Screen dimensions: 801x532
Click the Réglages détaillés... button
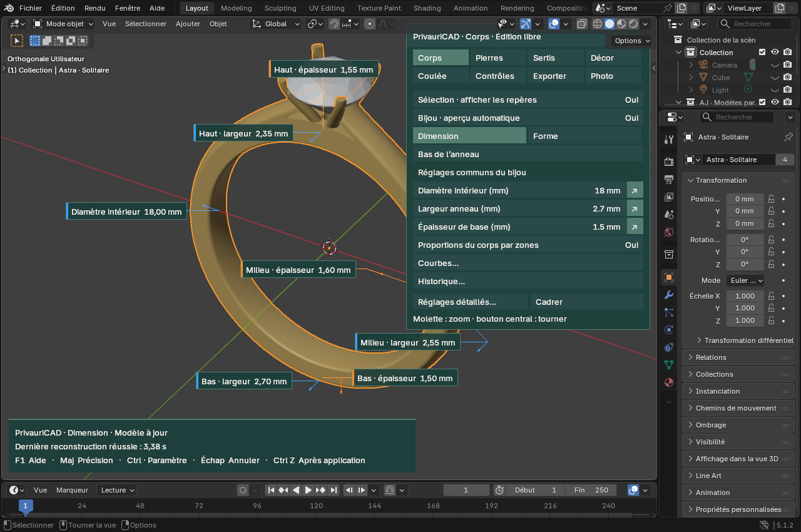pos(471,302)
